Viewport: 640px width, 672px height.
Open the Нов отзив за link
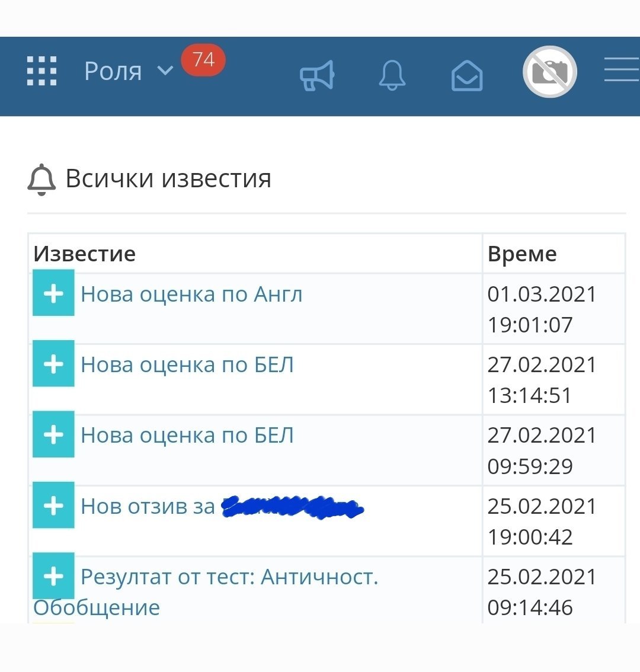coord(148,507)
